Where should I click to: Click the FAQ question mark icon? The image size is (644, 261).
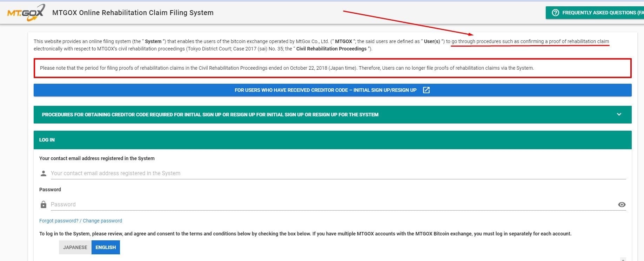click(555, 13)
